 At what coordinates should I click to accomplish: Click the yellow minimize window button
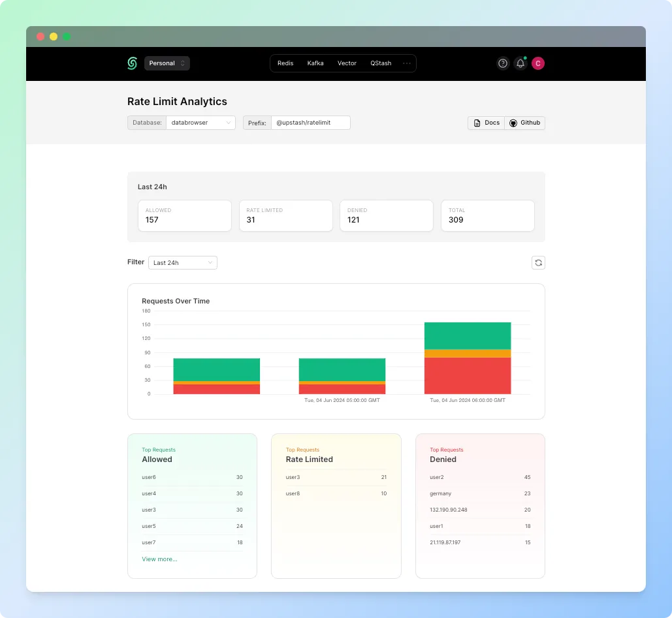(54, 37)
